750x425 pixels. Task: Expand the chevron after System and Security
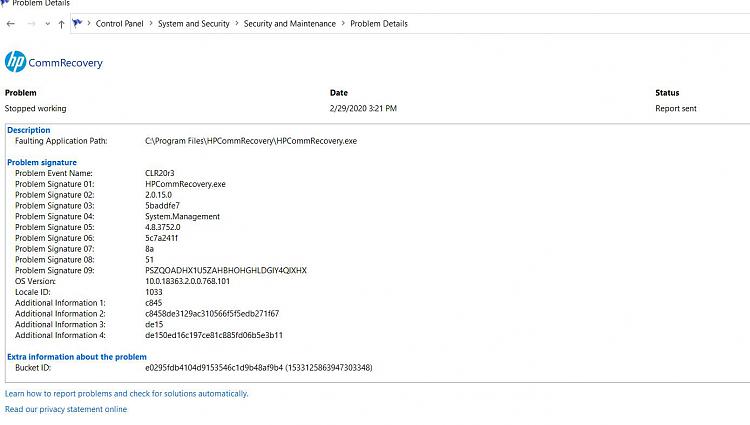click(x=237, y=23)
